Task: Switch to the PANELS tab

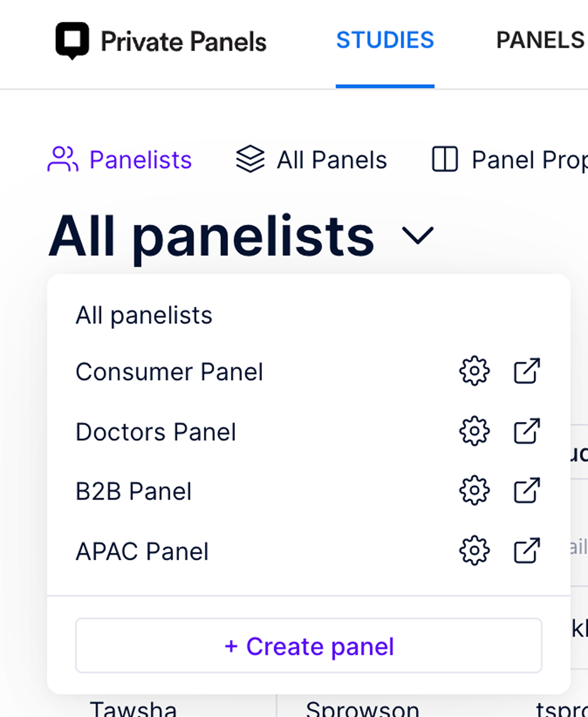Action: (x=541, y=40)
